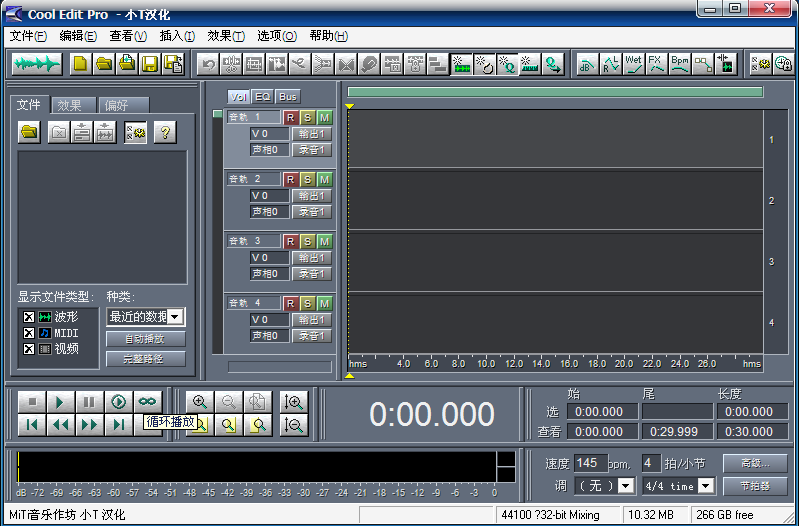The height and width of the screenshot is (526, 799).
Task: Click 录音1 record input button on track 2
Action: (312, 212)
